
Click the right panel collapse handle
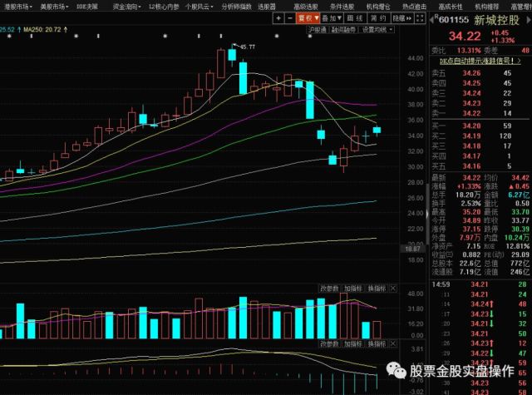(x=427, y=214)
